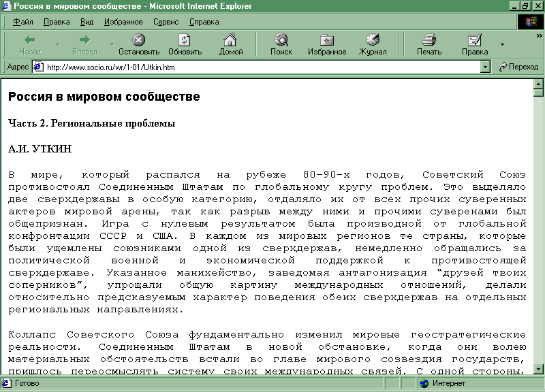Click the Forward (Вперед) arrow icon
This screenshot has height=392, width=545.
[84, 40]
